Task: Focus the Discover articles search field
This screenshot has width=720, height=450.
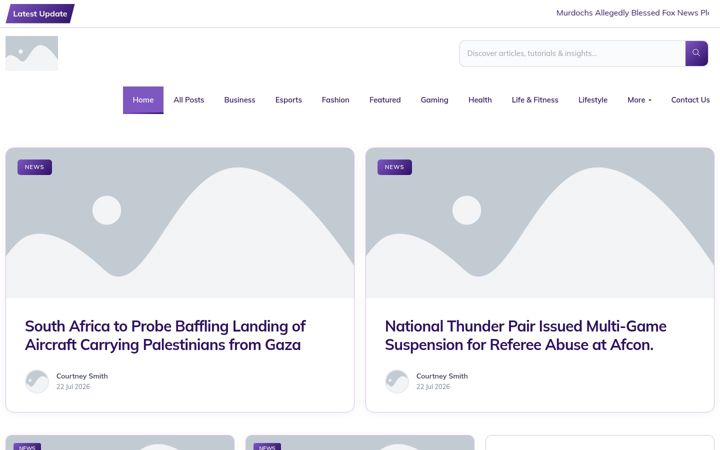Action: click(x=572, y=53)
